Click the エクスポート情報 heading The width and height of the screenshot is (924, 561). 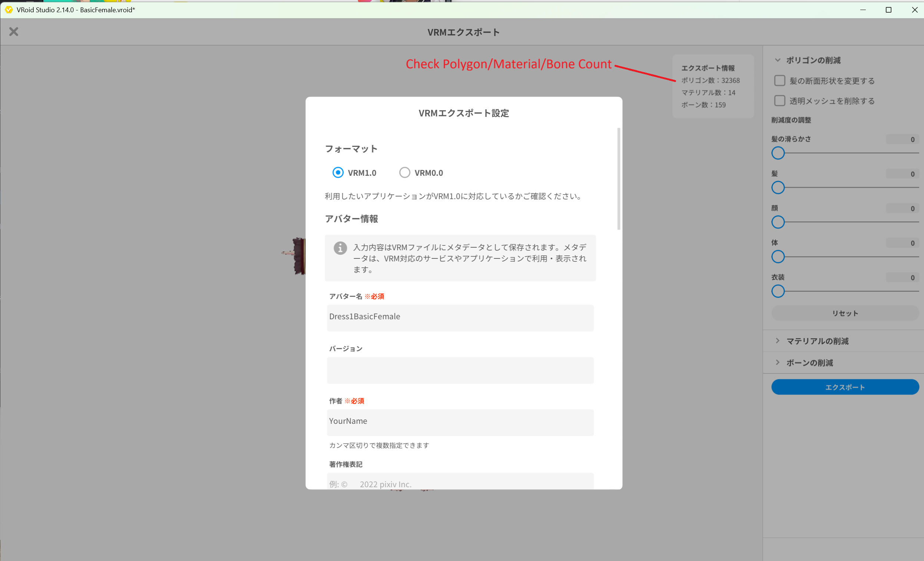tap(708, 68)
